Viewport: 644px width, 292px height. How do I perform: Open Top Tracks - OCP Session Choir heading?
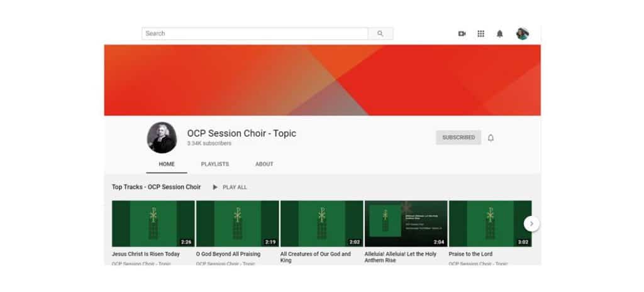[x=156, y=187]
